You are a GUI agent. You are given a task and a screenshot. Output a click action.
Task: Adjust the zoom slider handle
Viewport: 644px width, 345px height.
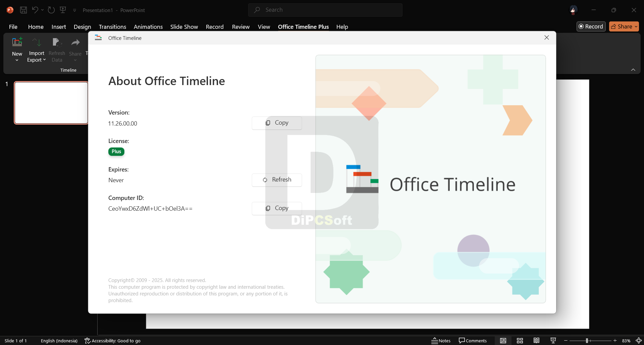point(587,341)
